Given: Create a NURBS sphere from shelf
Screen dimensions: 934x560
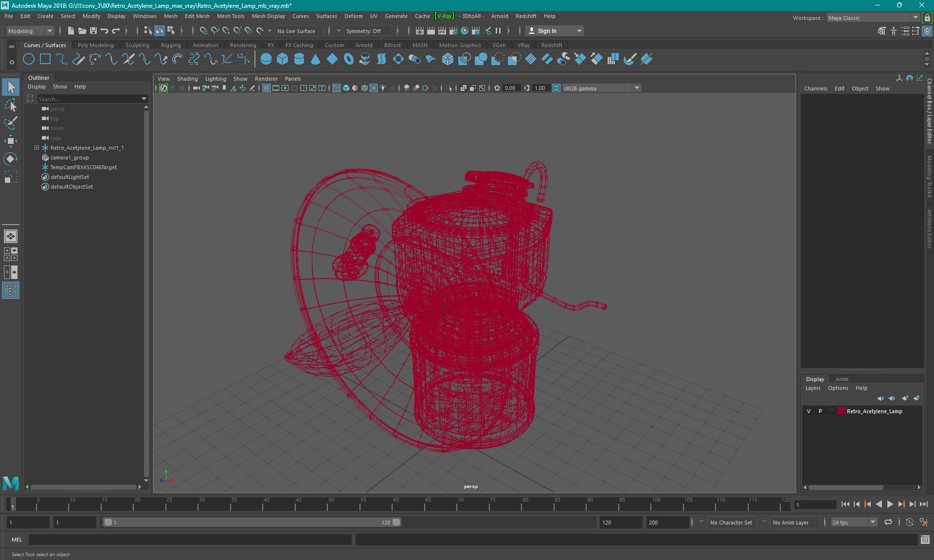Looking at the screenshot, I should tap(266, 59).
